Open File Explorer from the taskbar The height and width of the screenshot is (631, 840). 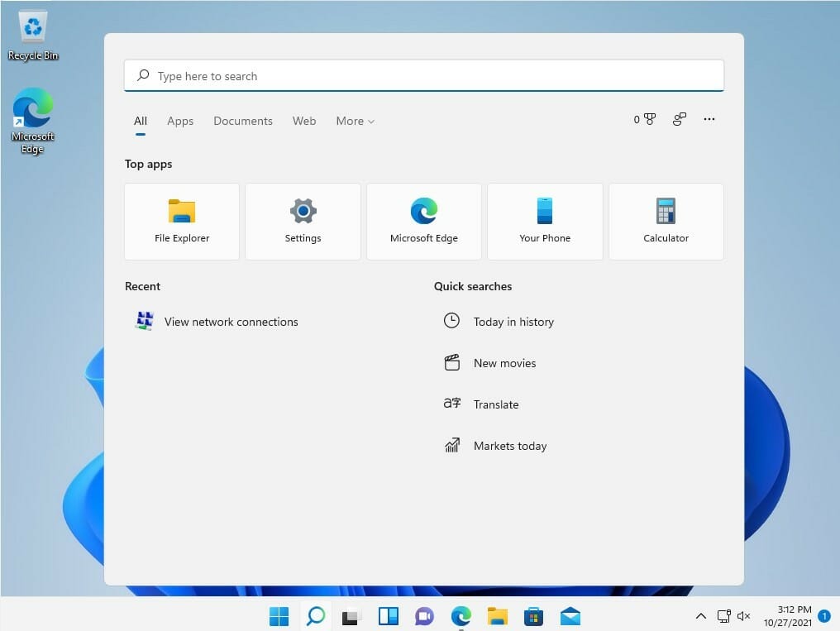tap(497, 616)
